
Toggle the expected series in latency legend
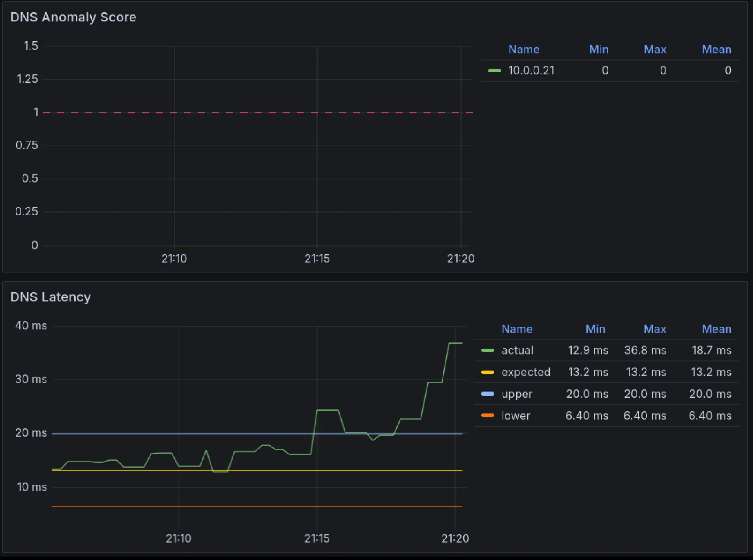pyautogui.click(x=526, y=372)
